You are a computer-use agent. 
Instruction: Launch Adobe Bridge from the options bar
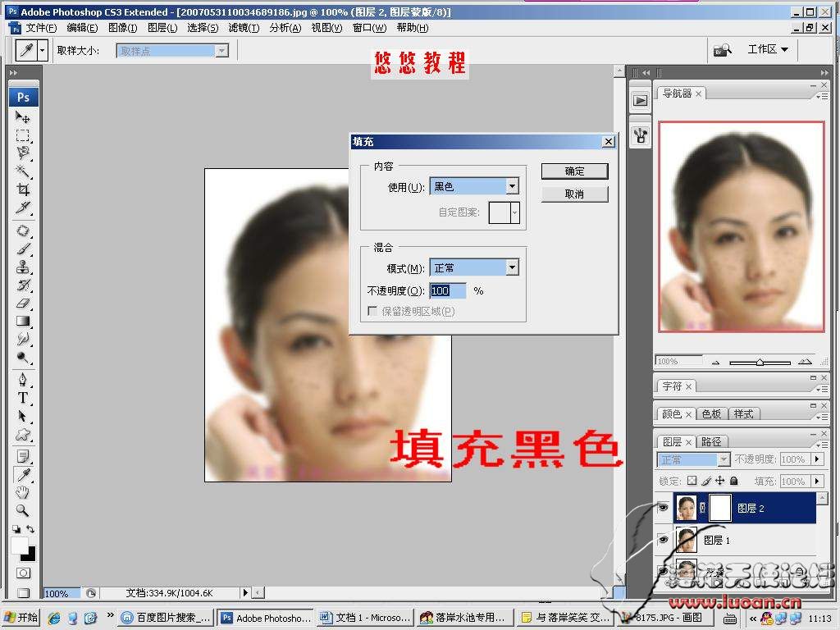click(x=722, y=50)
